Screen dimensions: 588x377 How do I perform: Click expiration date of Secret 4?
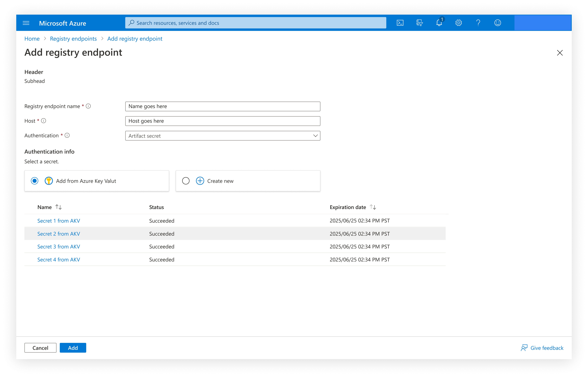[x=360, y=259]
